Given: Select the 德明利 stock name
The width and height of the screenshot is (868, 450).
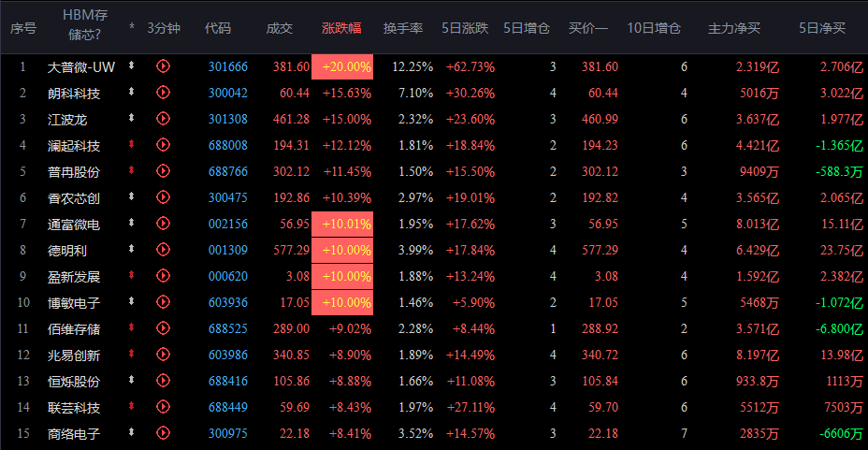Looking at the screenshot, I should [x=67, y=251].
